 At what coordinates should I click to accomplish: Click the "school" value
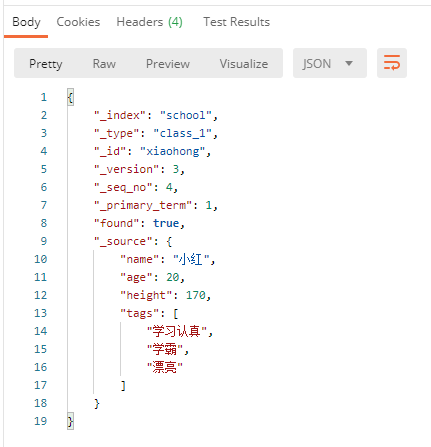pos(186,115)
